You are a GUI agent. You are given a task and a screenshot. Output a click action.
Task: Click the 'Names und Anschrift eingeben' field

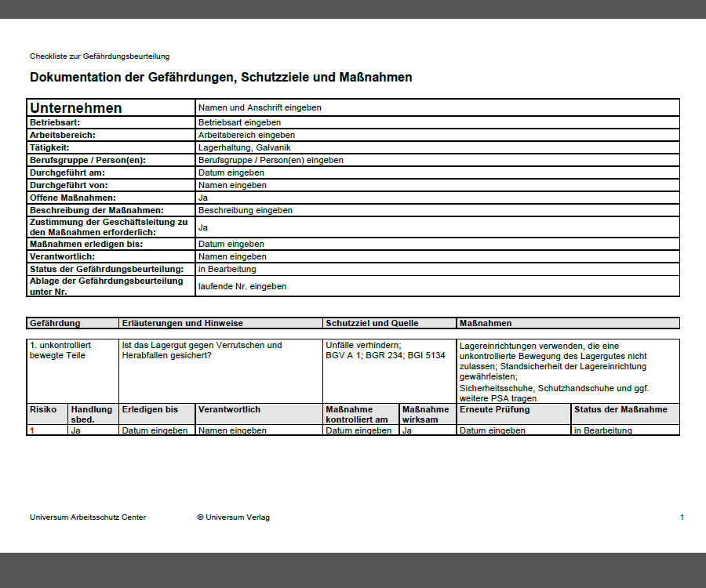tap(437, 107)
